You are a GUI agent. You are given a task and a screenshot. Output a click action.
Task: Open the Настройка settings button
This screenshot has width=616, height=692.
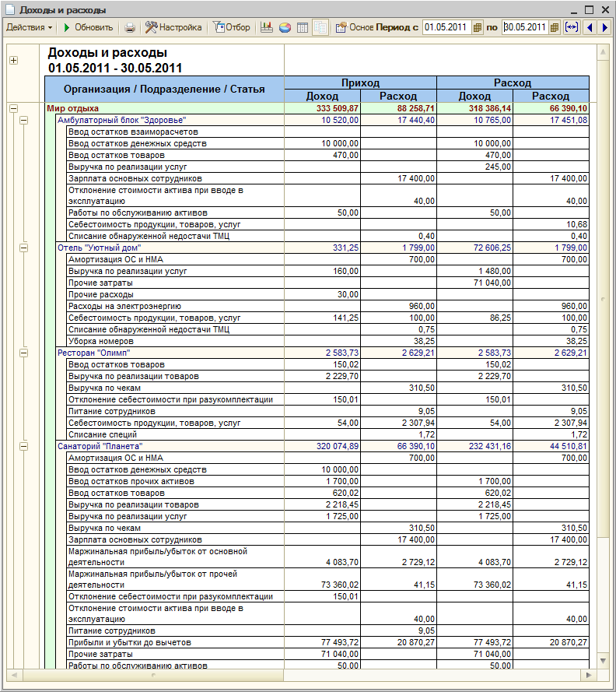coord(173,27)
